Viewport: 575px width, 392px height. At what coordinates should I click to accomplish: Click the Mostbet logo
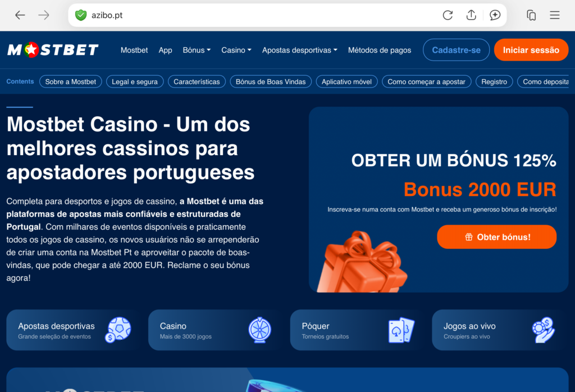[x=53, y=50]
